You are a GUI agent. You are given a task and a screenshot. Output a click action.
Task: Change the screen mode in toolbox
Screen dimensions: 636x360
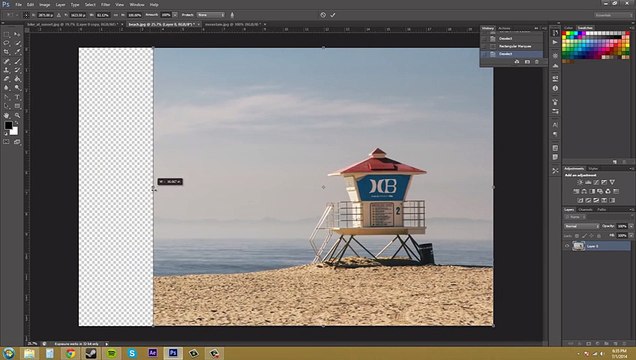17,141
